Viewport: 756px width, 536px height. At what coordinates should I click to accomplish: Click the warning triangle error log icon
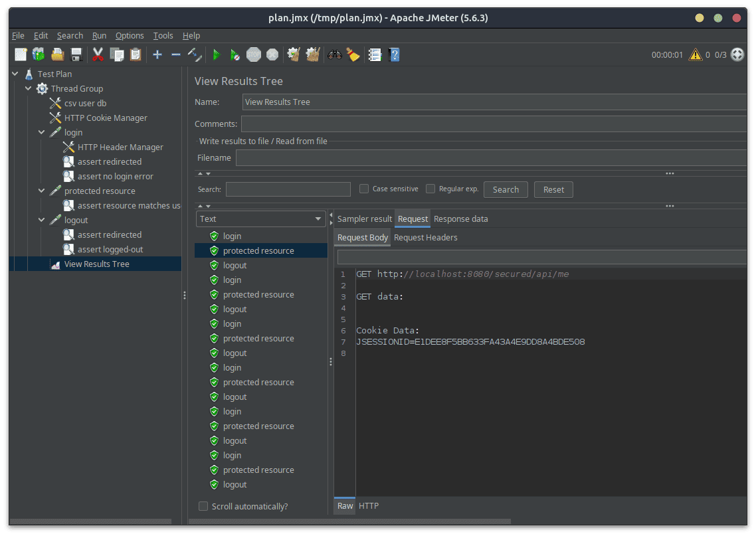click(695, 55)
